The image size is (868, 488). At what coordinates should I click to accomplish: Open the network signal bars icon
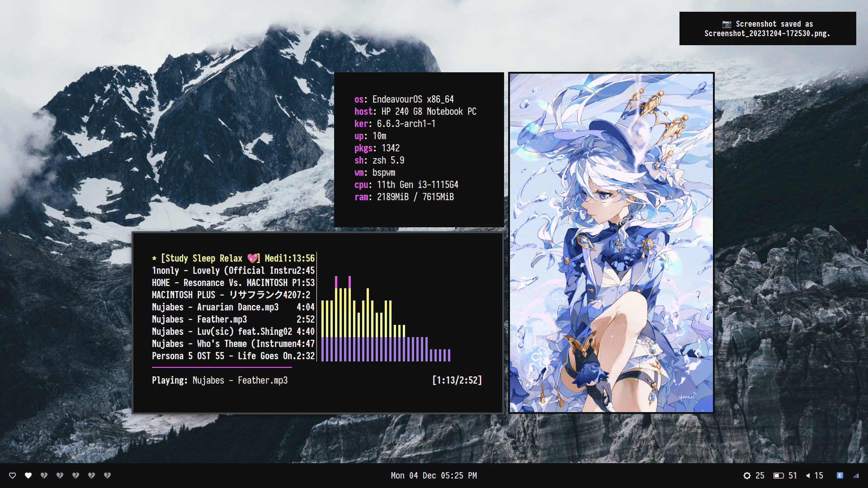click(856, 475)
